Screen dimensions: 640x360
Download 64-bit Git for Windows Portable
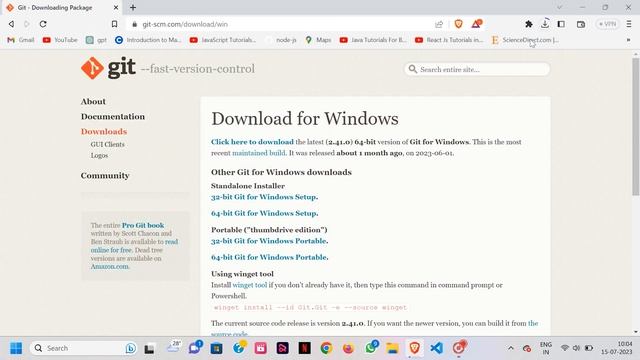coord(269,257)
